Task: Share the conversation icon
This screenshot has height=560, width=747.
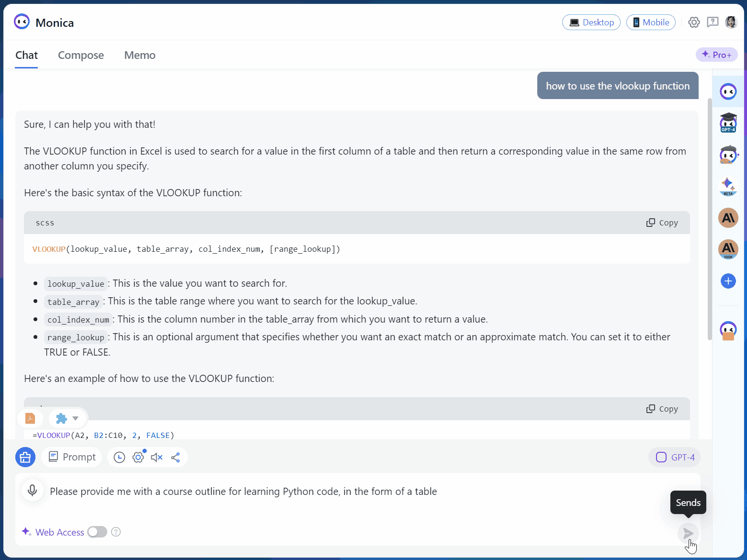Action: click(176, 458)
